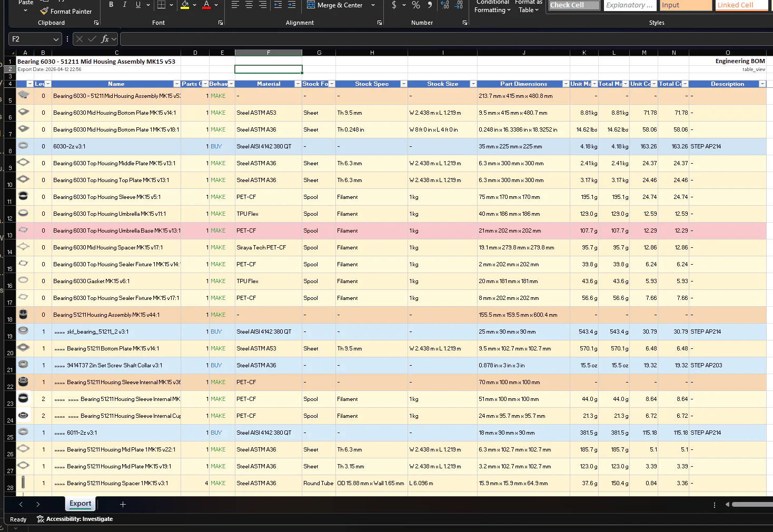
Task: Open the Name column filter dropdown
Action: (177, 84)
